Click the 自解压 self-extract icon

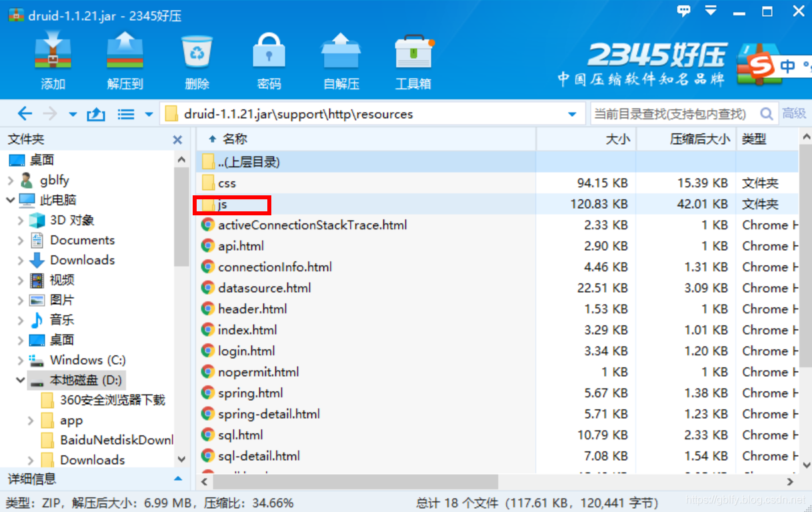(341, 51)
